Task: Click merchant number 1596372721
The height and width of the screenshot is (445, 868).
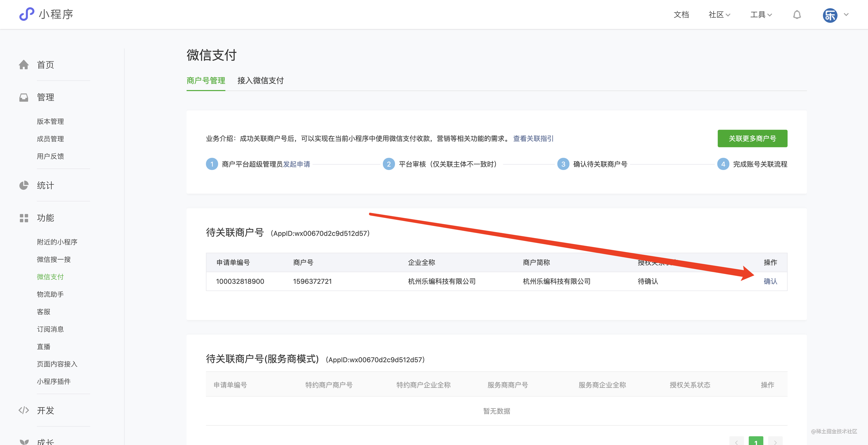Action: 312,281
